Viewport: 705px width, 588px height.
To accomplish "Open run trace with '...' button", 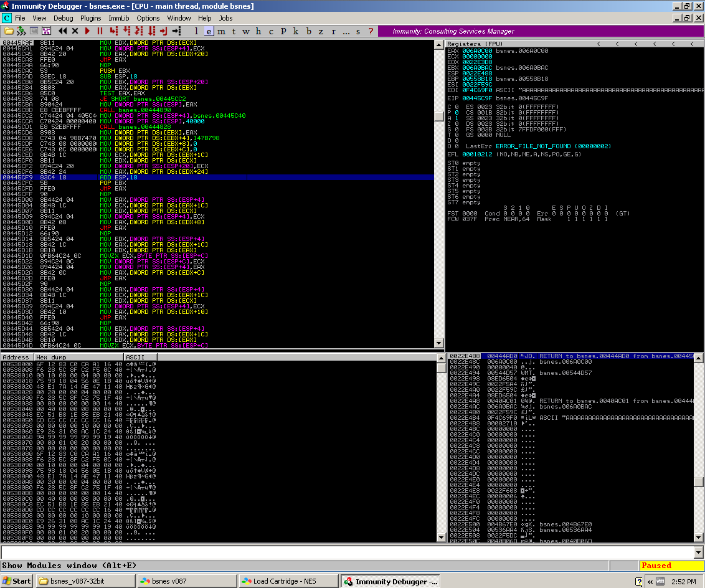I will click(x=346, y=31).
